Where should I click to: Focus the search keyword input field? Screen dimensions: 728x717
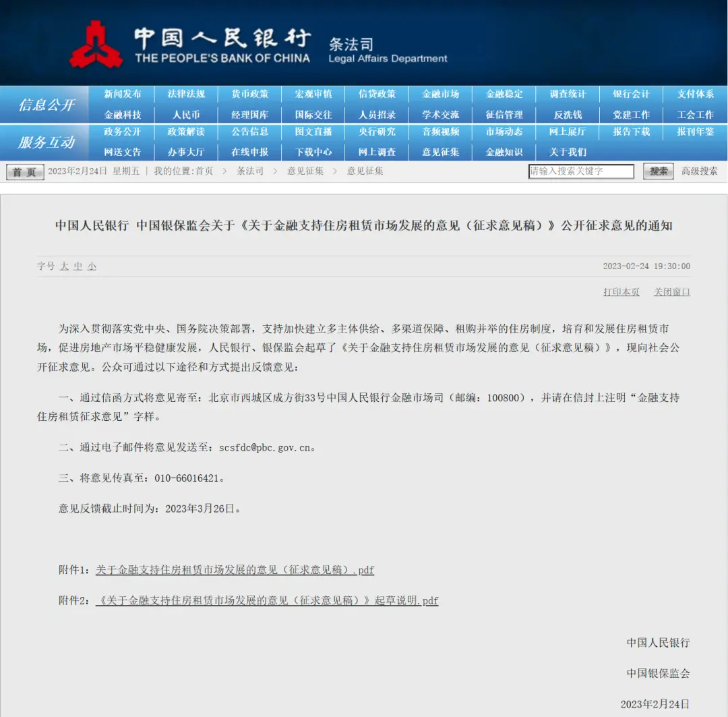pos(580,171)
